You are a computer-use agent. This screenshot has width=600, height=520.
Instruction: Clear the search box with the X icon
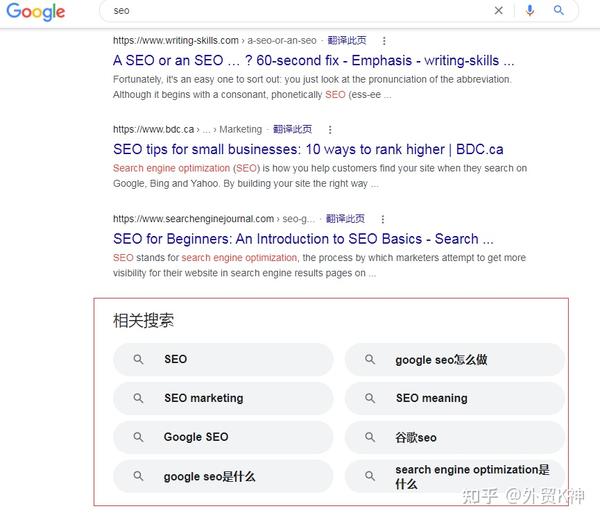tap(498, 11)
